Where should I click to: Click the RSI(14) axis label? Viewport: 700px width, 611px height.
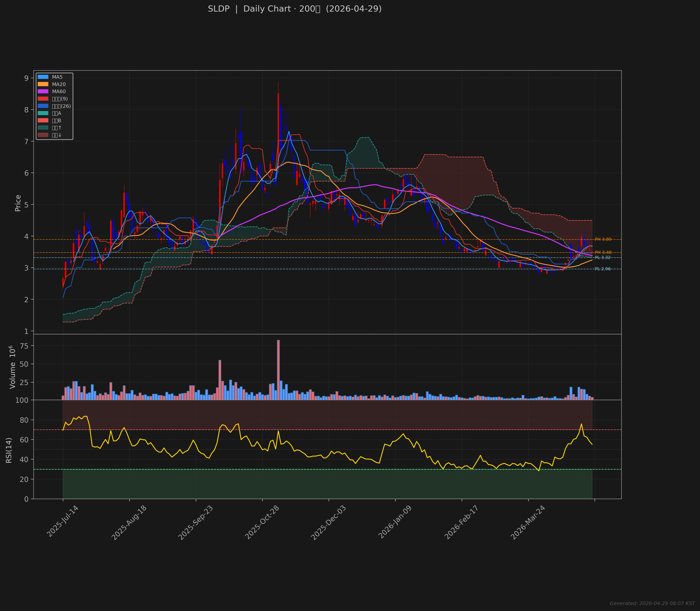tap(9, 450)
